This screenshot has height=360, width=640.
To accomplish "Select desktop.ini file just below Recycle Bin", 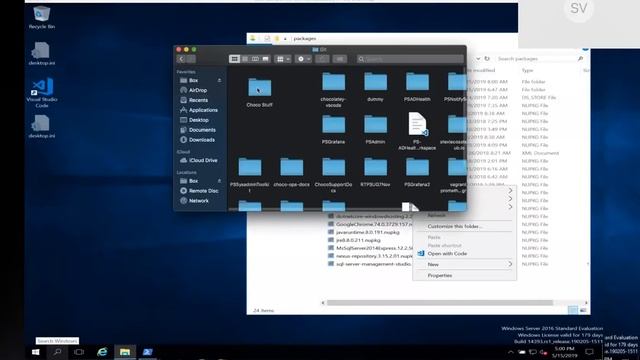I will pyautogui.click(x=42, y=54).
